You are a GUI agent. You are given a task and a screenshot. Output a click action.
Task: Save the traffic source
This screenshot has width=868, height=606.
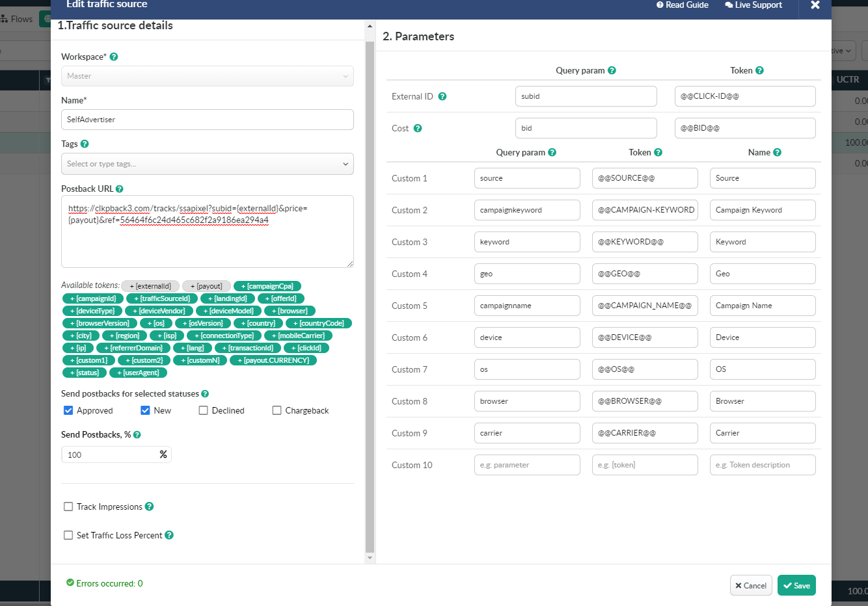pos(796,585)
